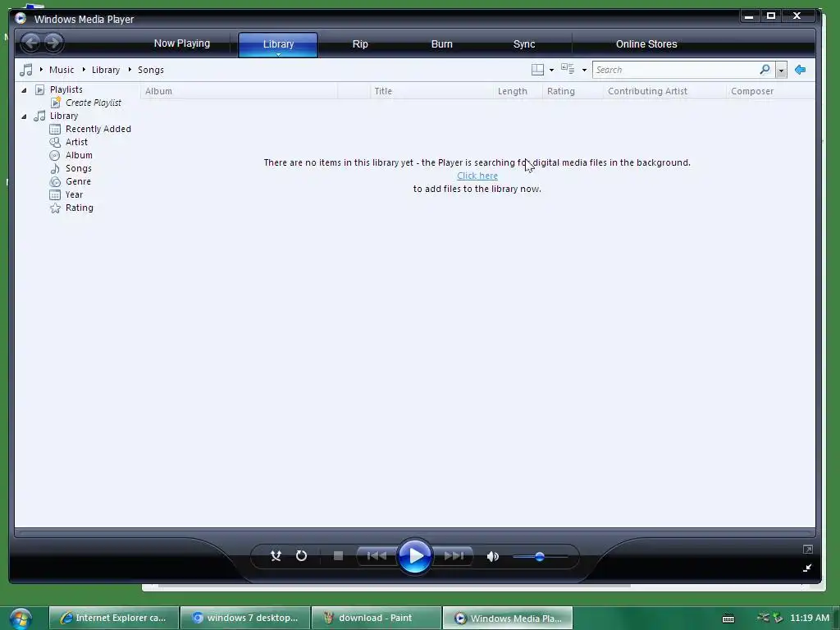
Task: Open the view options icon
Action: pyautogui.click(x=568, y=69)
